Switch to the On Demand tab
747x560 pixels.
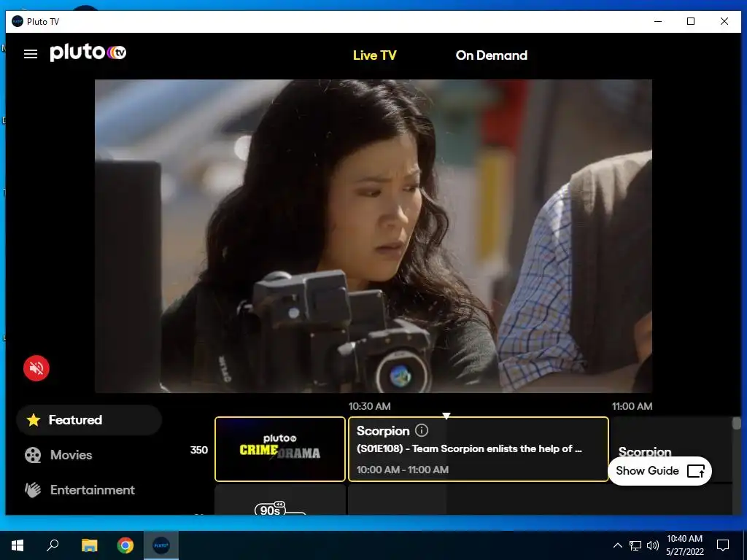pos(491,55)
